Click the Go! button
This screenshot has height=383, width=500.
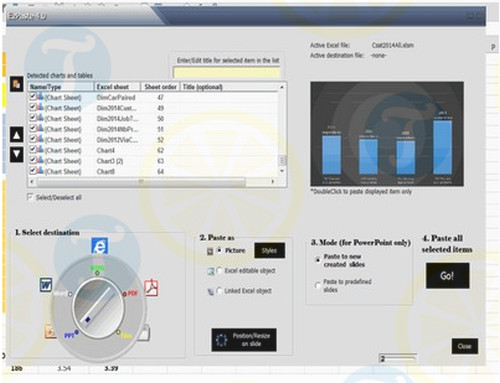447,276
